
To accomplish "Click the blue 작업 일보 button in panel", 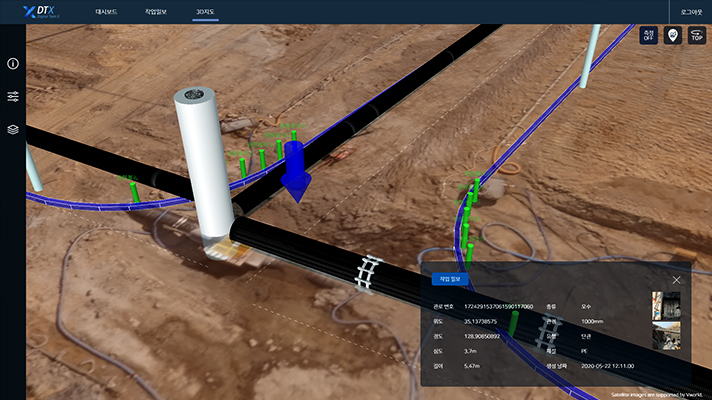I will (x=439, y=280).
